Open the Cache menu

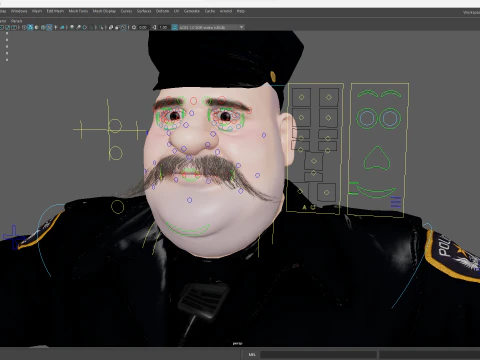210,11
